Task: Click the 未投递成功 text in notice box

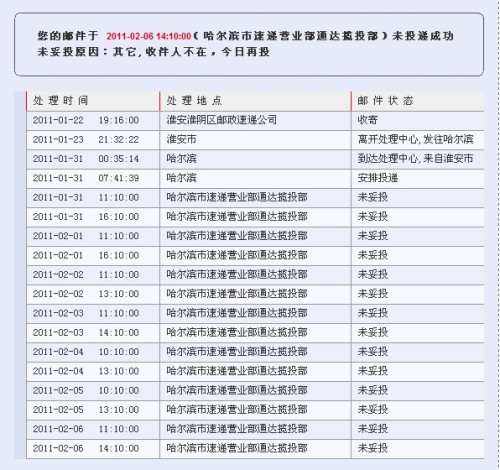Action: (x=423, y=36)
